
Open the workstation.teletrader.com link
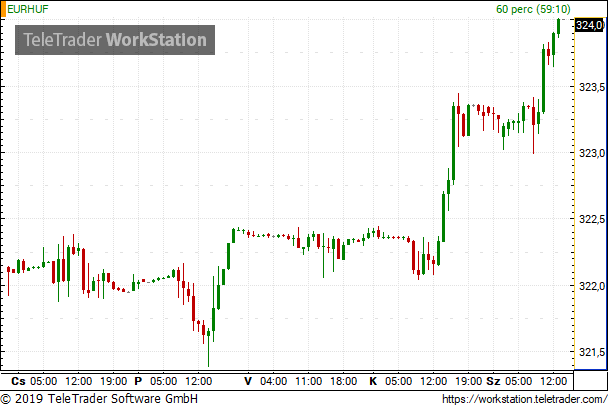coord(525,399)
